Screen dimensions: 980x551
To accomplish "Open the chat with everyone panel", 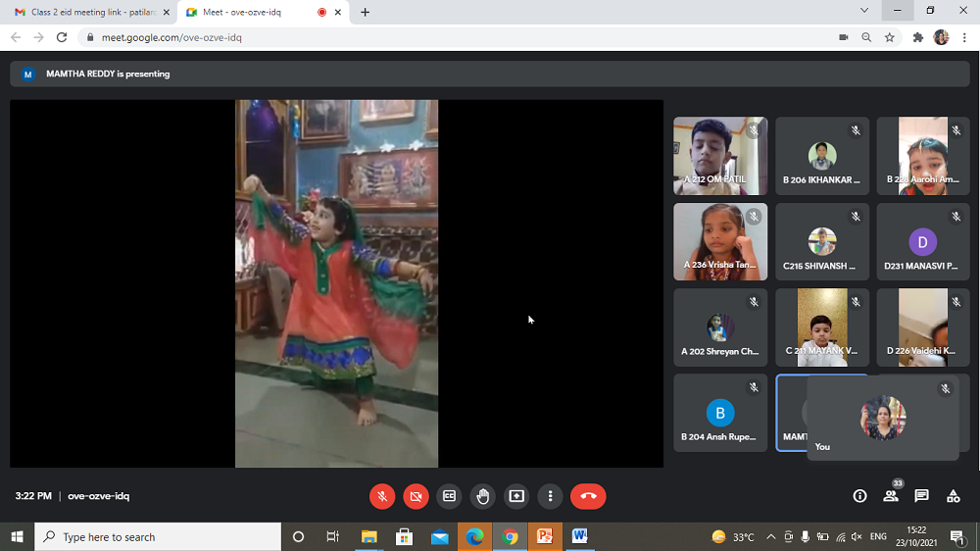I will tap(921, 496).
